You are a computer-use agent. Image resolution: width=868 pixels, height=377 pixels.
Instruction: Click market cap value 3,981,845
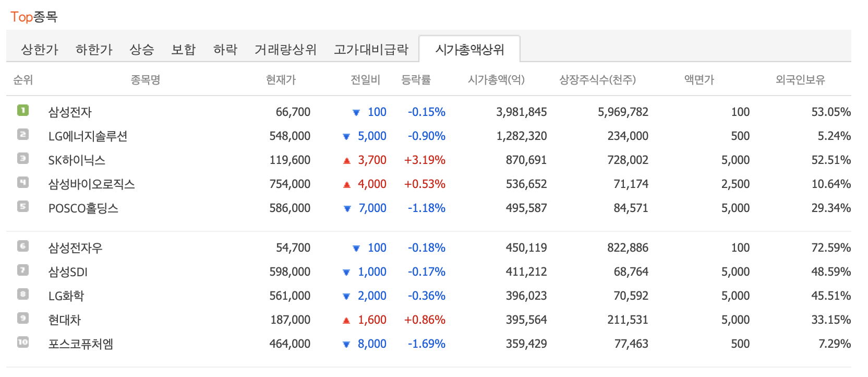point(522,112)
